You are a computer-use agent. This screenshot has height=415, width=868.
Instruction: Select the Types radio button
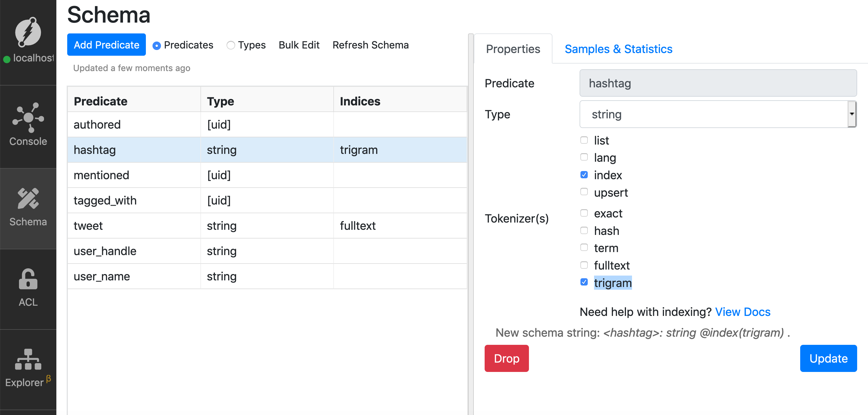pyautogui.click(x=231, y=45)
